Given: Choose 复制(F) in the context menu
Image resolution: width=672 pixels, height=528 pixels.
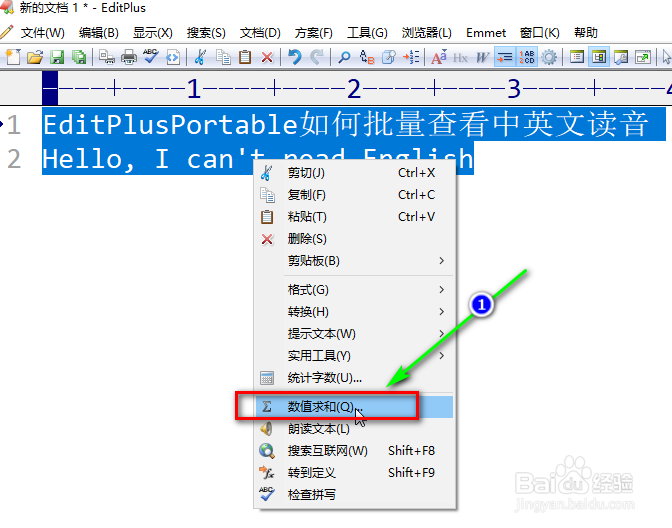Looking at the screenshot, I should 354,195.
